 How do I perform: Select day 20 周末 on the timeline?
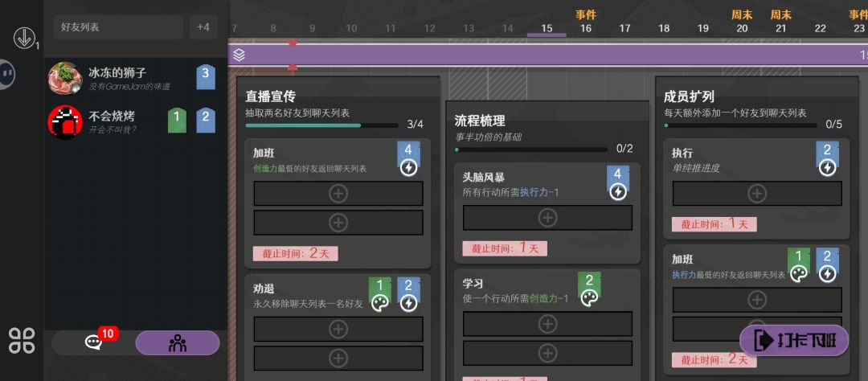point(742,23)
